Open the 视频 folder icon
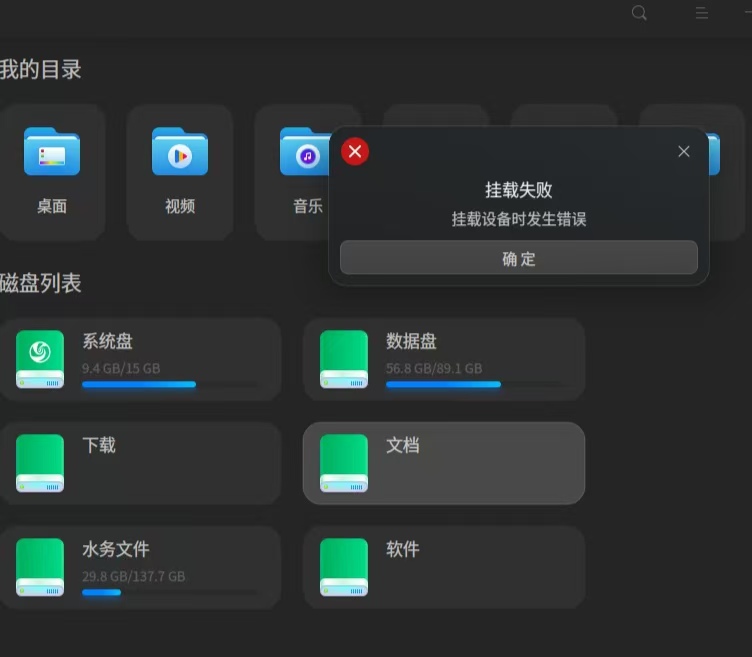The image size is (752, 657). coord(180,152)
